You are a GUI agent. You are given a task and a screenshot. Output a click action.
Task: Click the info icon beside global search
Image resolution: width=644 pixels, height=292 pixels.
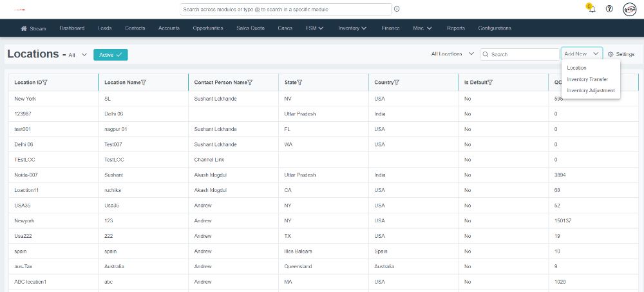pyautogui.click(x=397, y=9)
